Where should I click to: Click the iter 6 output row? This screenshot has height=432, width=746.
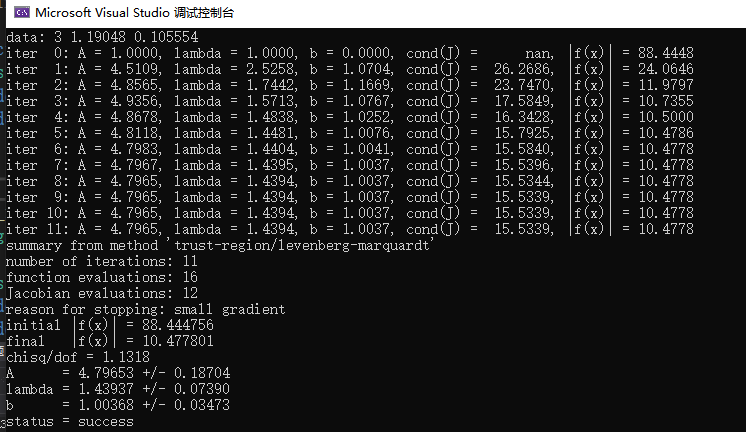point(350,149)
